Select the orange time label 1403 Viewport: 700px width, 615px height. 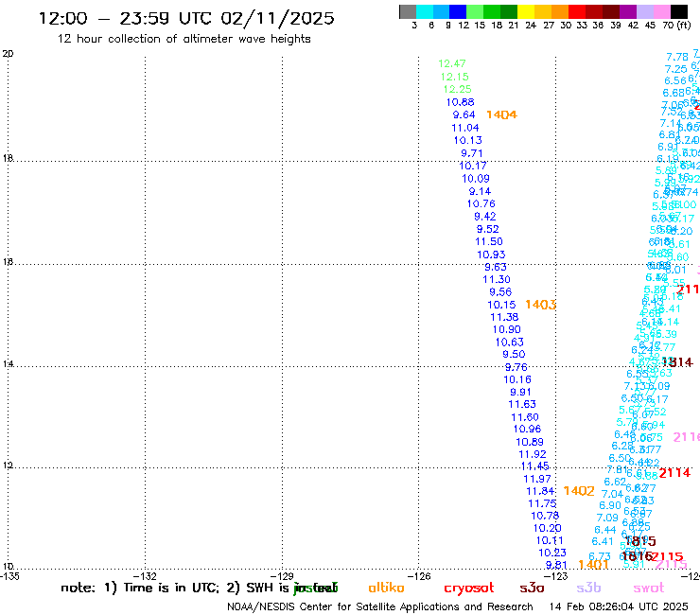540,305
